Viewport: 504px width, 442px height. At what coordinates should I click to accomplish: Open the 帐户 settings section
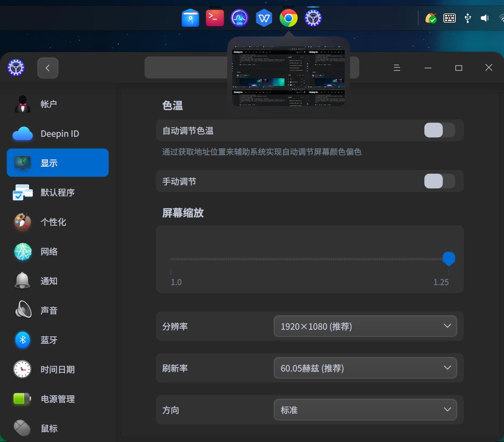point(58,104)
